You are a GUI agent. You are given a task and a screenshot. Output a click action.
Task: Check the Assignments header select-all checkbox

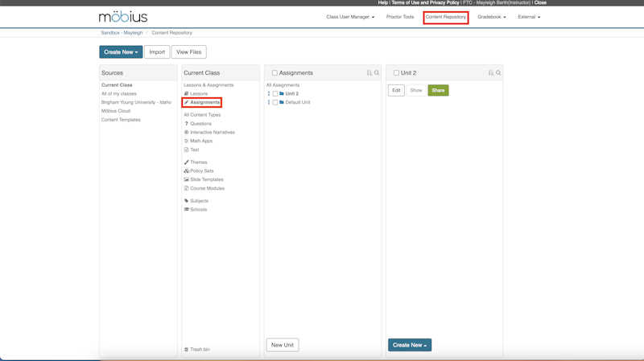click(x=275, y=73)
